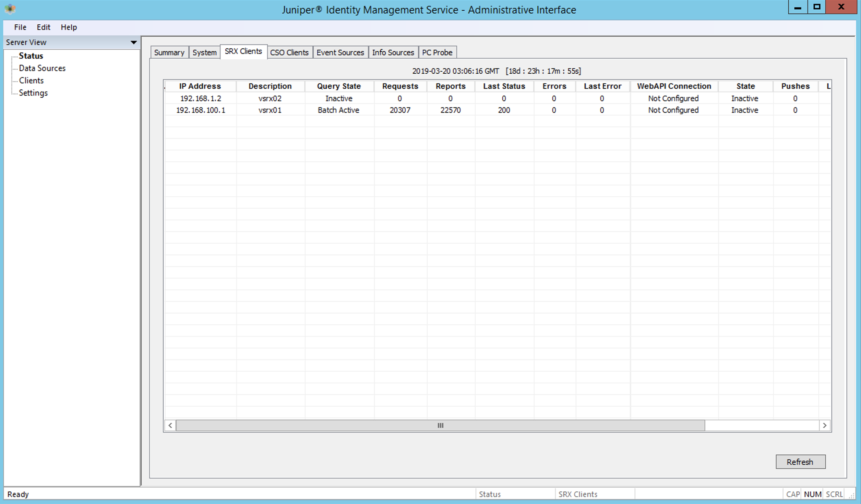Maximize the Juniper window

817,7
